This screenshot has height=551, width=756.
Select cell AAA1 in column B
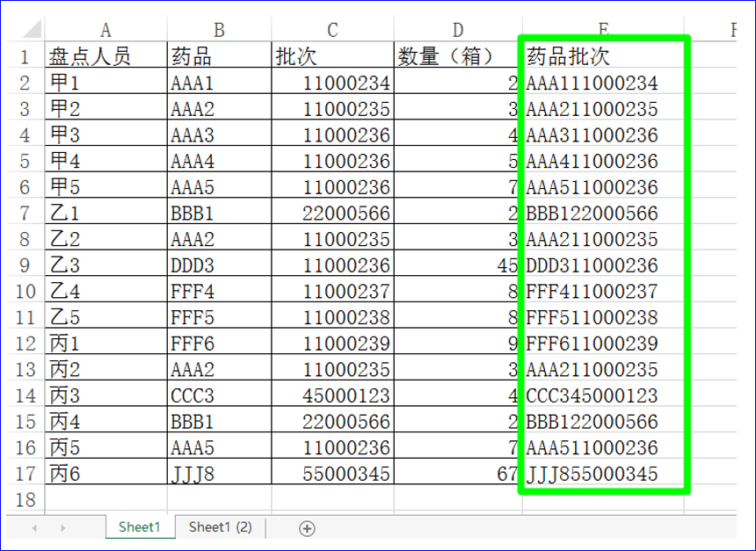point(220,83)
